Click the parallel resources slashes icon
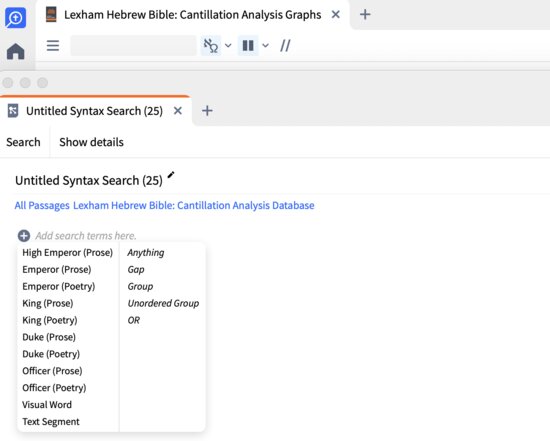550x441 pixels. coord(285,46)
